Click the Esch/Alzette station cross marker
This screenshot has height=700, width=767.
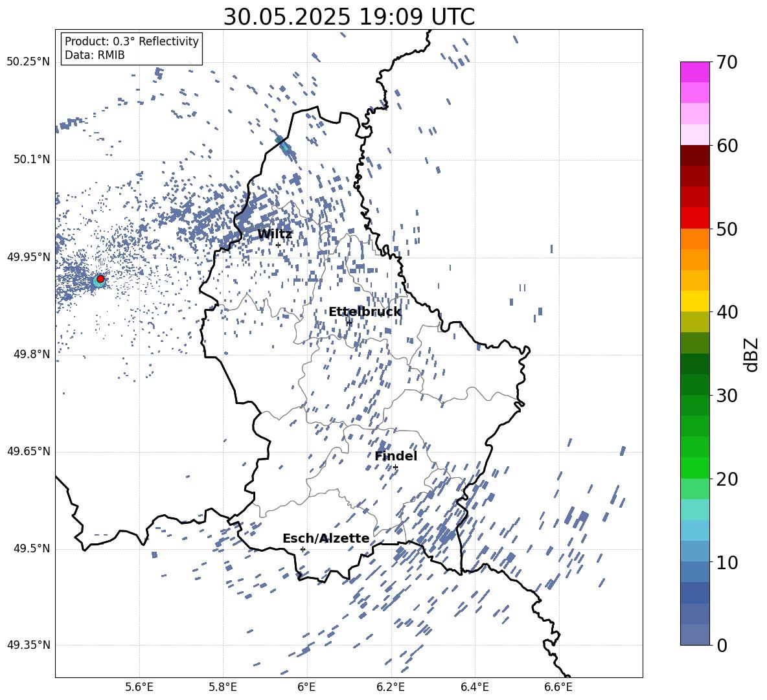pos(303,549)
